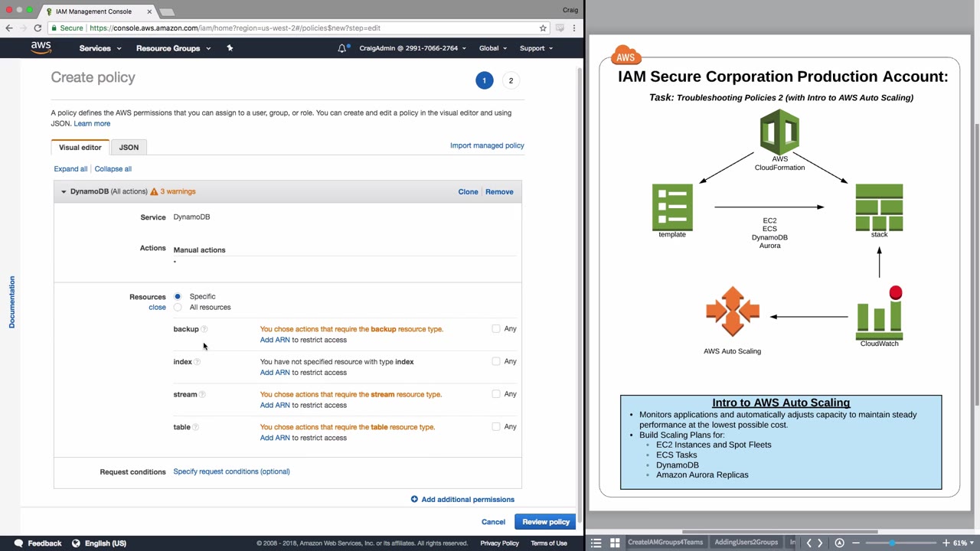The image size is (980, 551).
Task: Select step 1 indicator of Create policy
Action: pyautogui.click(x=484, y=80)
